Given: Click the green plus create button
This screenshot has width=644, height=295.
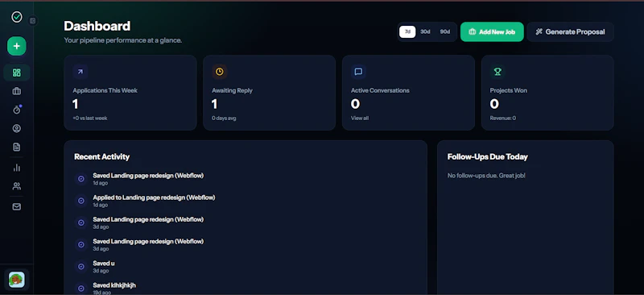Looking at the screenshot, I should 16,46.
